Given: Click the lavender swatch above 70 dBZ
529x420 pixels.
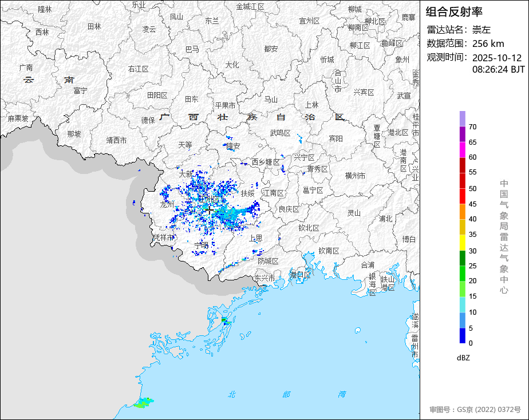Looking at the screenshot, I should [x=462, y=118].
